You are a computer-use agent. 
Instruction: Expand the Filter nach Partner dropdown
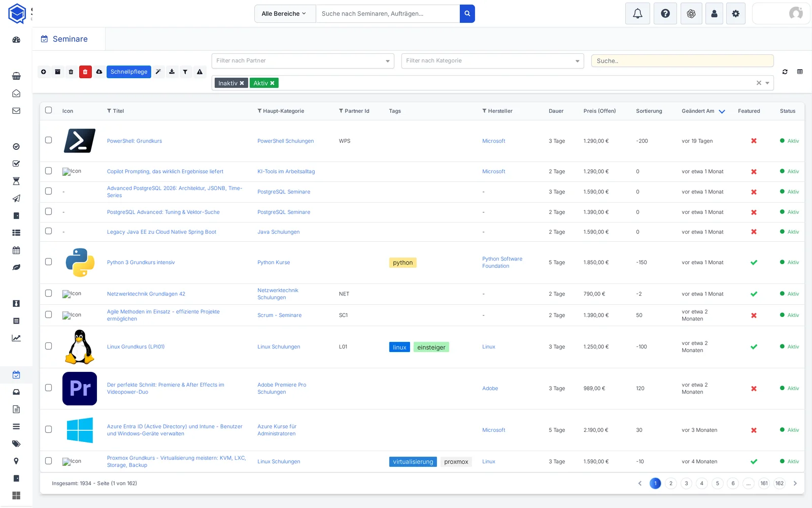(x=303, y=61)
